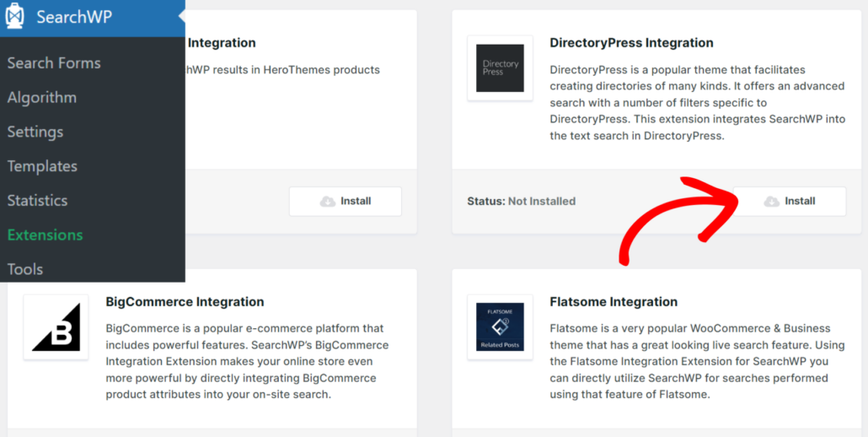Image resolution: width=868 pixels, height=437 pixels.
Task: Click the Flatsome logo thumbnail
Action: coord(500,326)
